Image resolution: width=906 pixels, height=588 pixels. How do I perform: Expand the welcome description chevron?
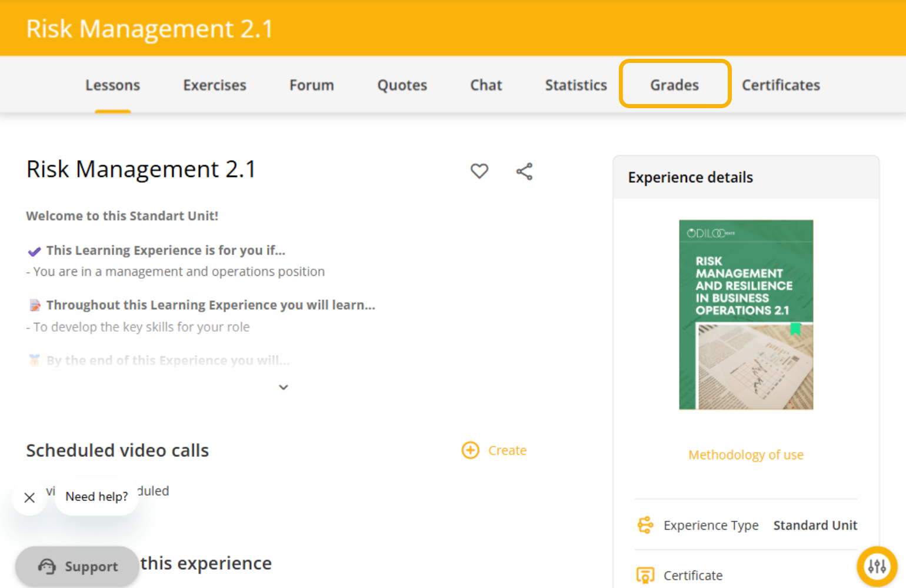(284, 387)
